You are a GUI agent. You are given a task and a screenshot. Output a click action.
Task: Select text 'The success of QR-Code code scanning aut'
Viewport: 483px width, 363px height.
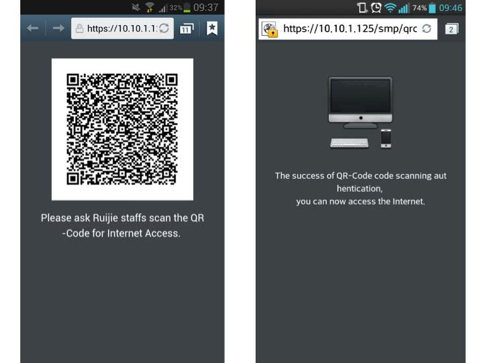361,176
